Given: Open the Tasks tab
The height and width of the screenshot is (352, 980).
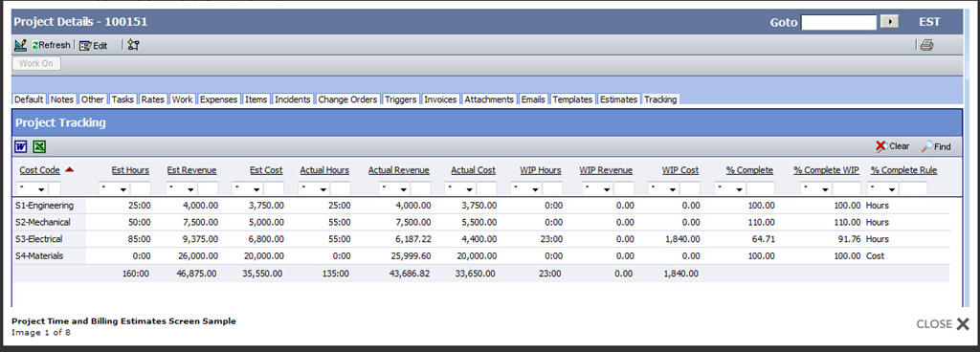Looking at the screenshot, I should 122,99.
